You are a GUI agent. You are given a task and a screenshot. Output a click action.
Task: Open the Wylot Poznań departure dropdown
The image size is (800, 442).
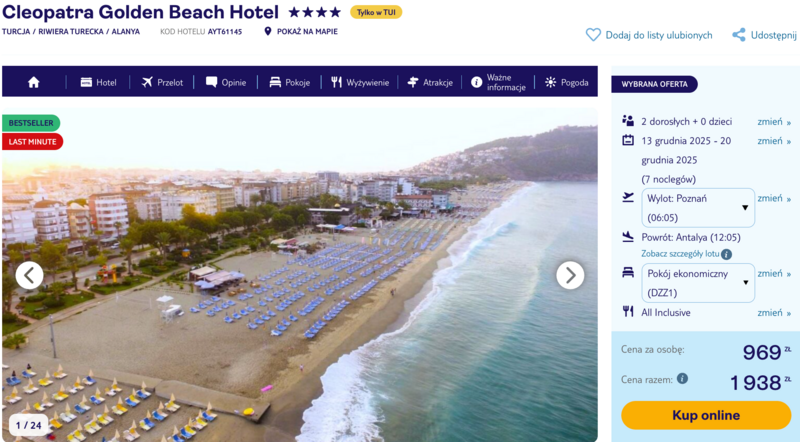click(698, 207)
